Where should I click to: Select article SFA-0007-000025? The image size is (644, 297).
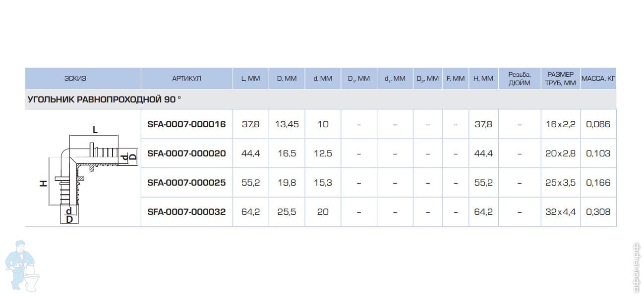(186, 183)
